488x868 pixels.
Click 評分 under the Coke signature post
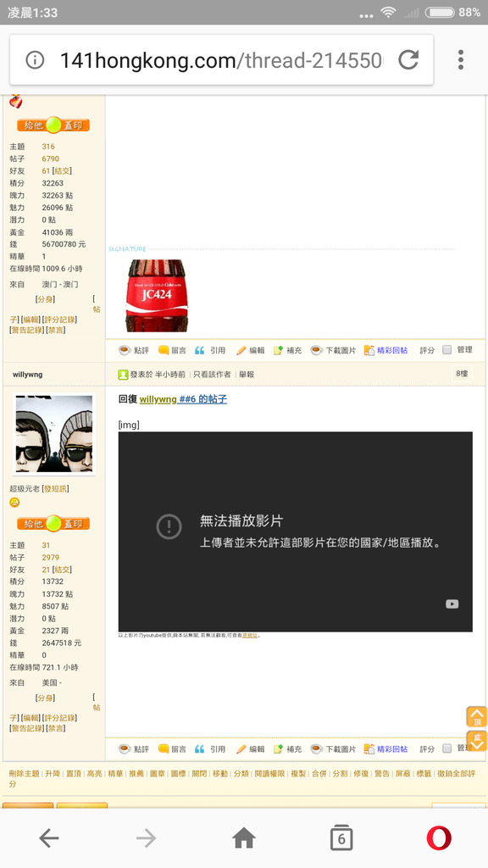click(x=427, y=350)
